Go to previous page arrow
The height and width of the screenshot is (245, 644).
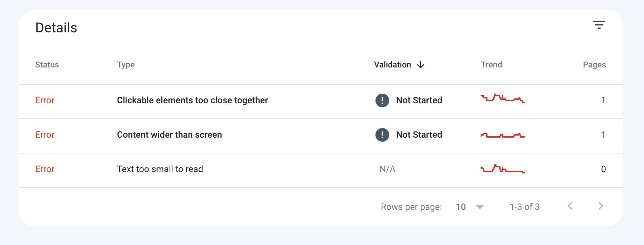pyautogui.click(x=570, y=206)
